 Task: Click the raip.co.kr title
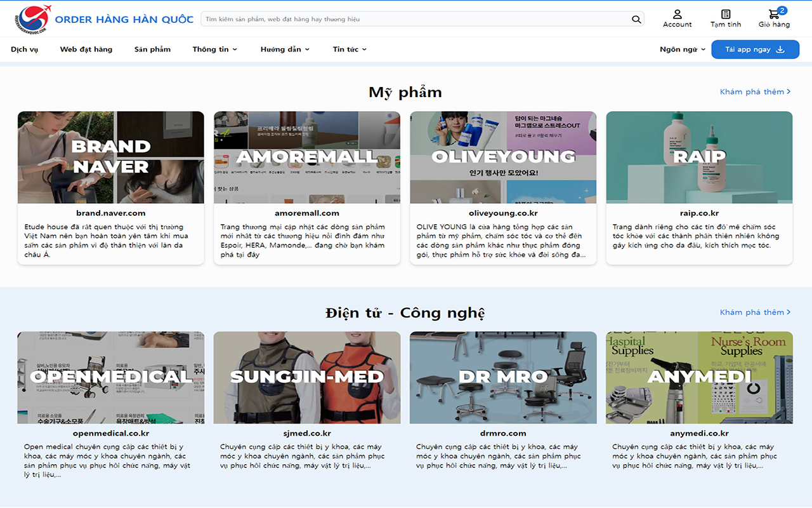click(x=699, y=213)
